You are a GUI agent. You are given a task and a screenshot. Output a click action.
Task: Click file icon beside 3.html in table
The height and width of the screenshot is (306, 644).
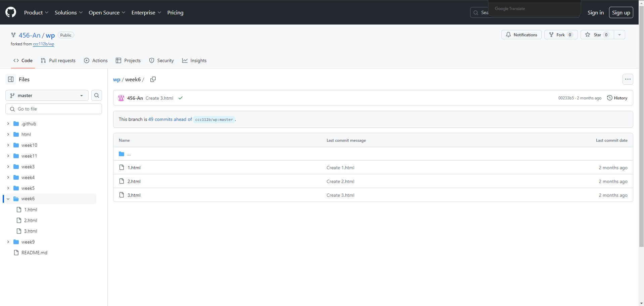[x=121, y=195]
